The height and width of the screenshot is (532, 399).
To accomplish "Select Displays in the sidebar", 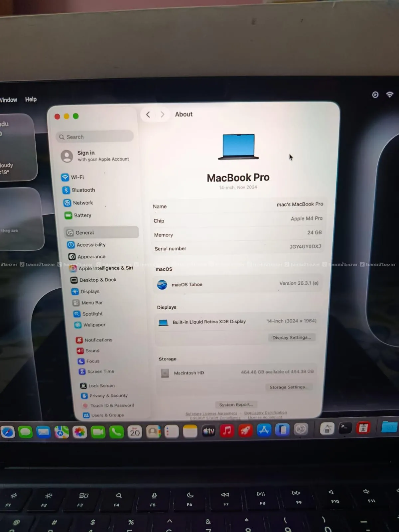I will pyautogui.click(x=85, y=291).
